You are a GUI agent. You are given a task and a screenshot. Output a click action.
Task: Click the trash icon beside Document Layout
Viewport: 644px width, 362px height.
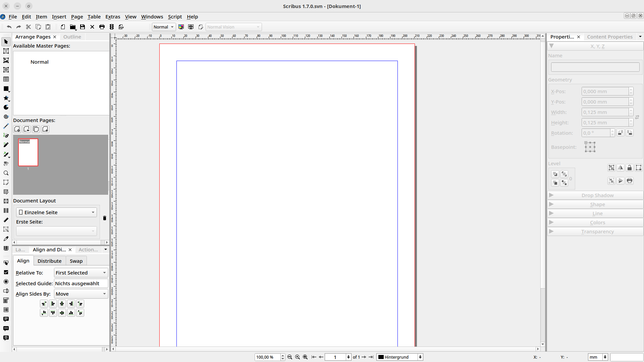(104, 218)
